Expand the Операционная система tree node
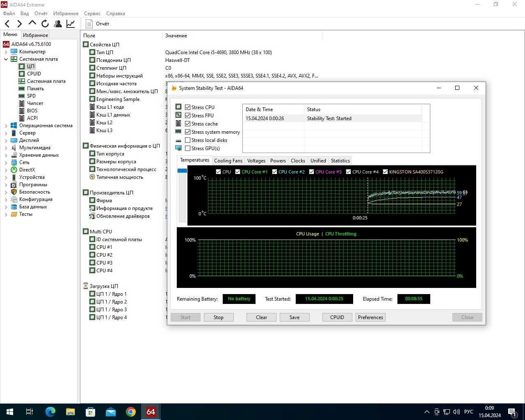The width and height of the screenshot is (525, 420). click(x=6, y=126)
